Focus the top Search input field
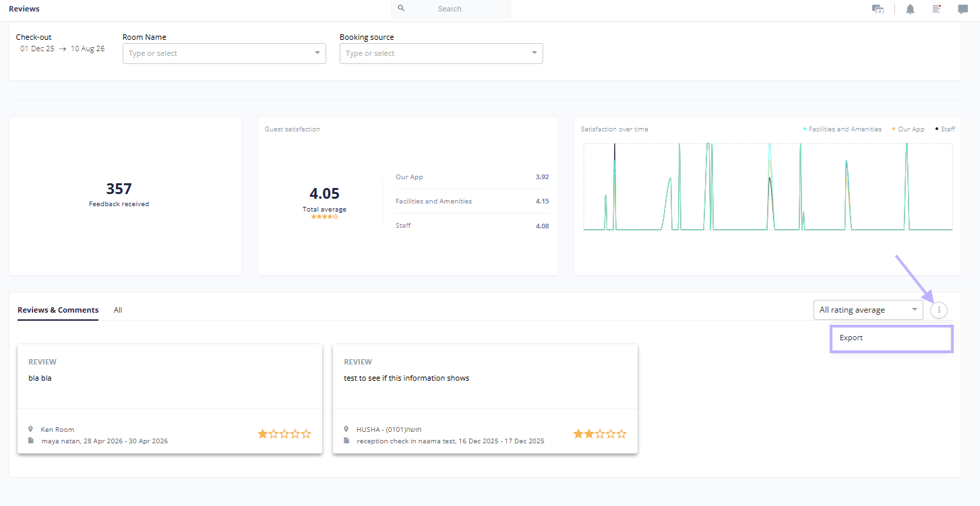Viewport: 980px width, 506px height. (451, 9)
